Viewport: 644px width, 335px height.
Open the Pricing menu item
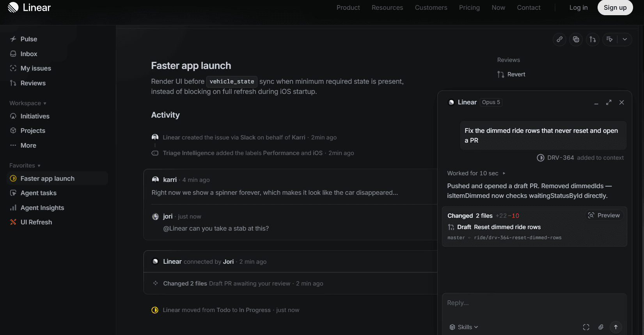click(469, 7)
